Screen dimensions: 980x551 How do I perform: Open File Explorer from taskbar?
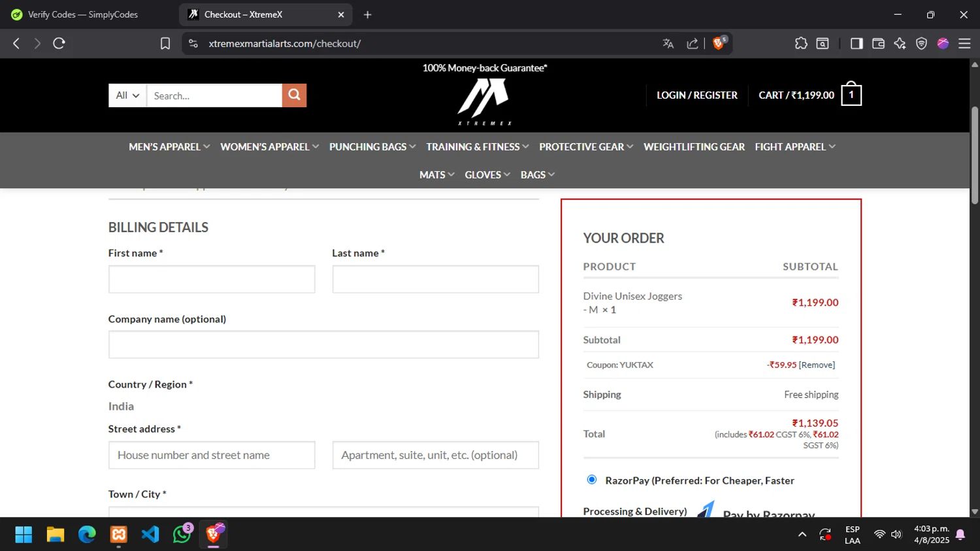click(56, 535)
